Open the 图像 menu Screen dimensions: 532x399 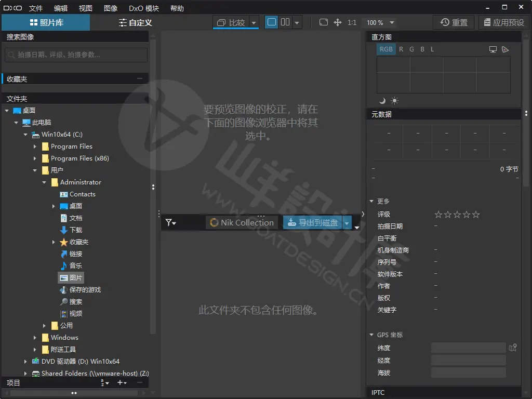[111, 8]
